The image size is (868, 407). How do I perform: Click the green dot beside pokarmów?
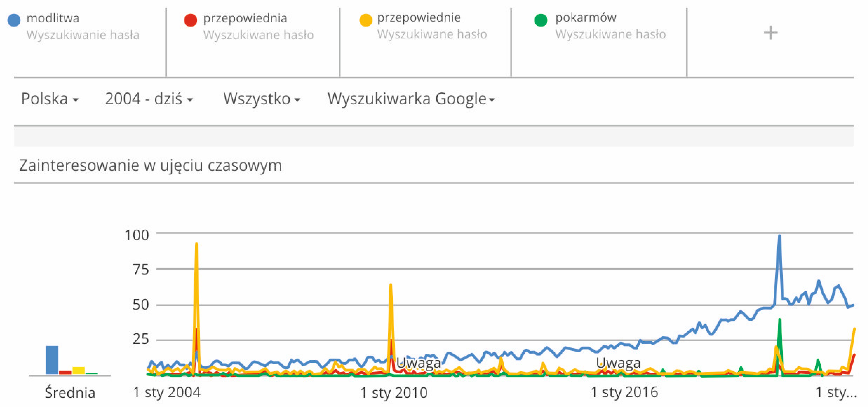pyautogui.click(x=541, y=20)
